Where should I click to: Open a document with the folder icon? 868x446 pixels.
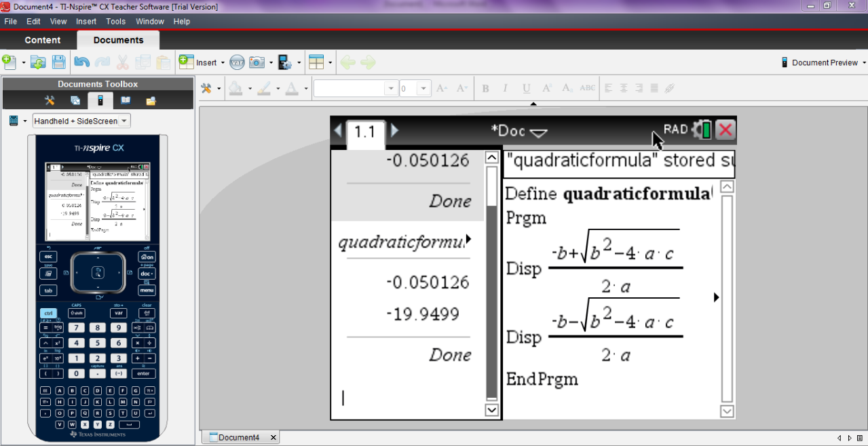click(38, 62)
